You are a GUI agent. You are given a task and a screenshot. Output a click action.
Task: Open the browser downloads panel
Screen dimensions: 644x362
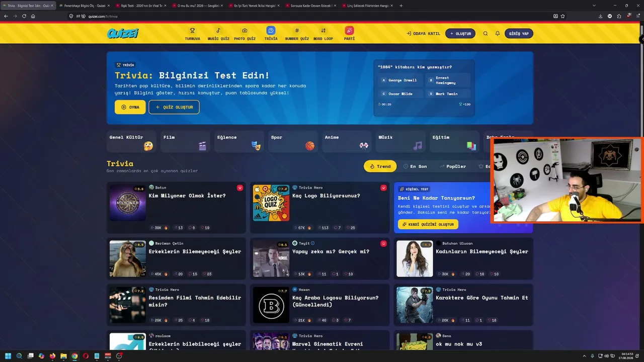pos(601,16)
